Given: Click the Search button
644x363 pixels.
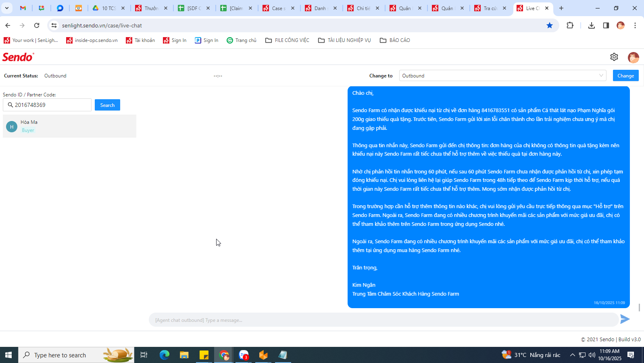Looking at the screenshot, I should pyautogui.click(x=107, y=105).
